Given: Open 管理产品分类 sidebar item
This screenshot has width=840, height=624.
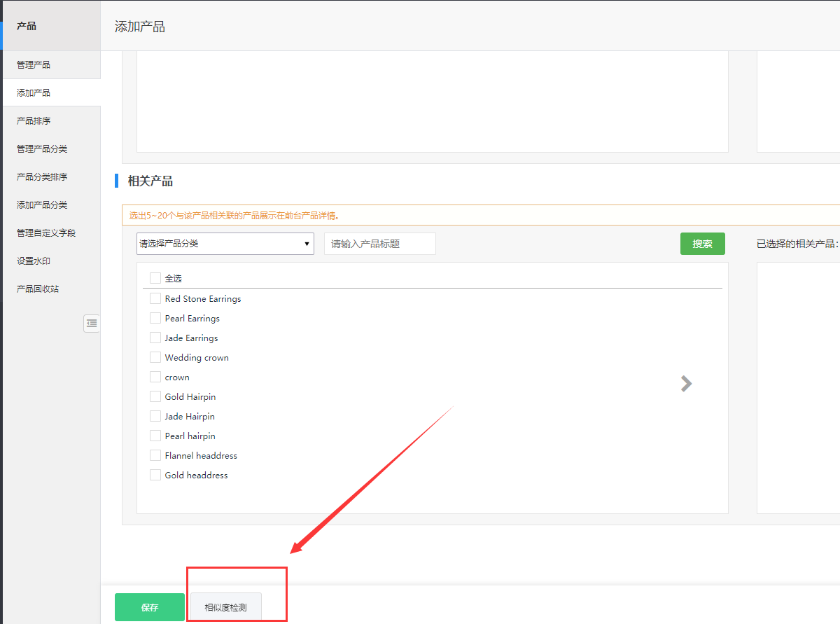Looking at the screenshot, I should [x=42, y=148].
